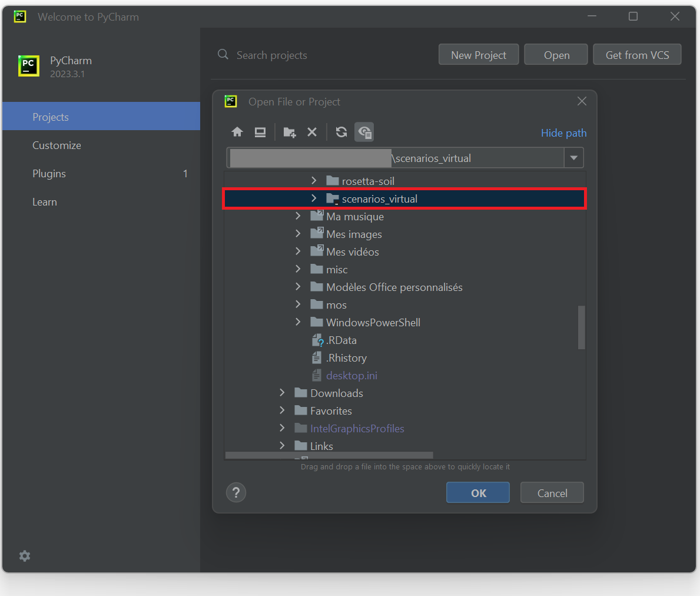Image resolution: width=700 pixels, height=596 pixels.
Task: Click the path input field
Action: 396,158
